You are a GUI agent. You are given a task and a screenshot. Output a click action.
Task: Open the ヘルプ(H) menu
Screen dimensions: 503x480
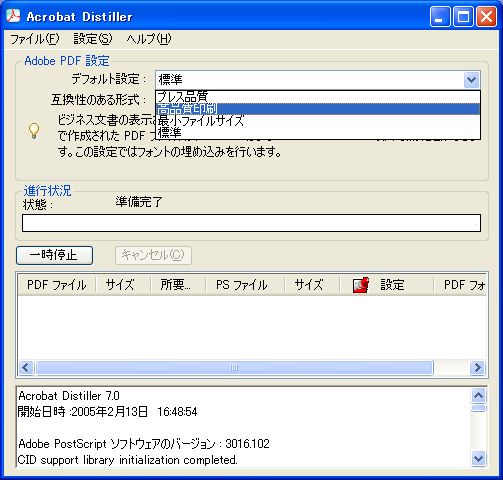[149, 39]
